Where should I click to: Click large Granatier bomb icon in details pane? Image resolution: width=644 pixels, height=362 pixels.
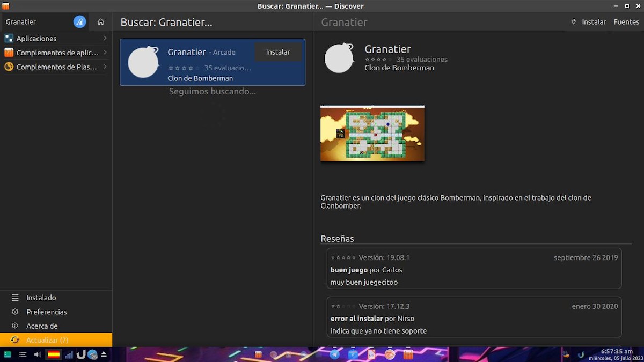[x=340, y=58]
